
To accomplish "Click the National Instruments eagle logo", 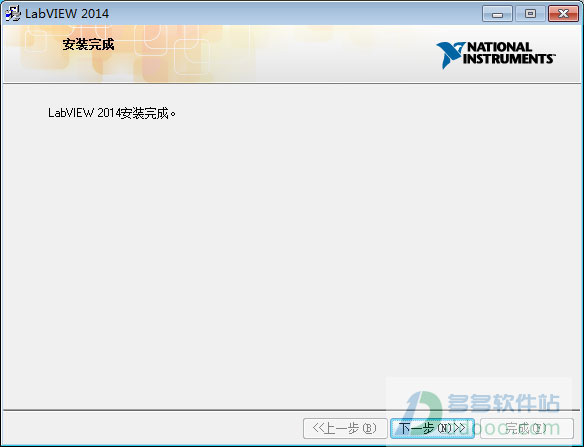I will tap(450, 55).
